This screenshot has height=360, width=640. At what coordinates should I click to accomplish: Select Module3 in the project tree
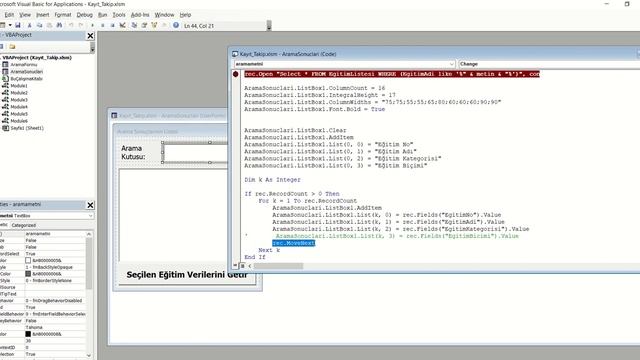coord(19,100)
